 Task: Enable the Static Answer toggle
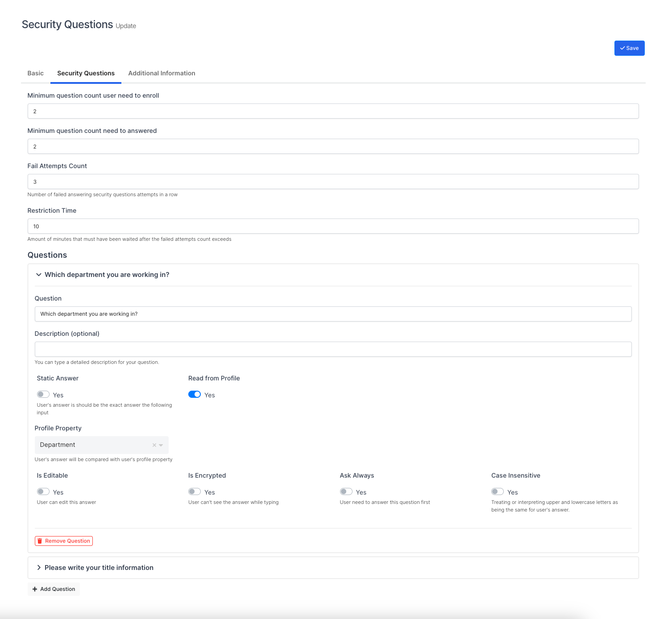pos(43,395)
